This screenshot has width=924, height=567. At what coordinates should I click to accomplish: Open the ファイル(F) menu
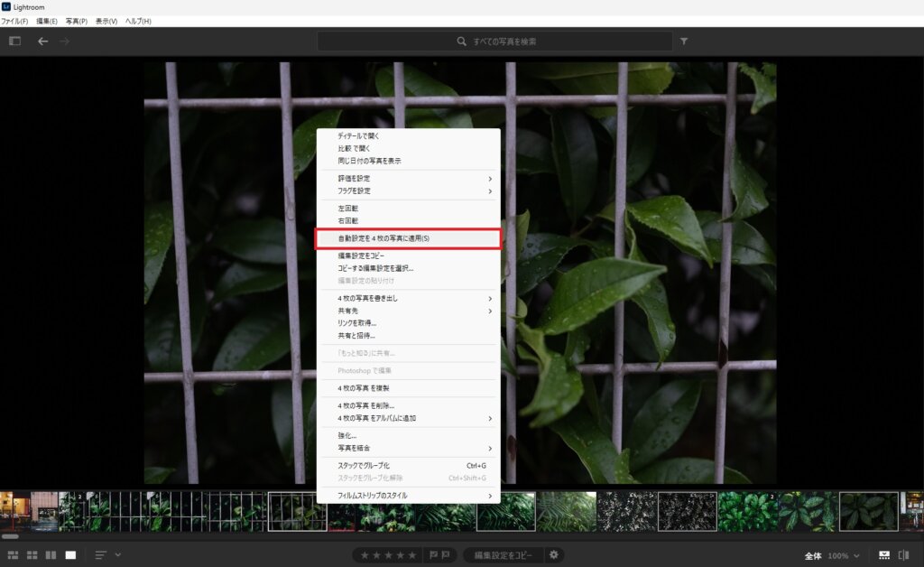pos(14,22)
